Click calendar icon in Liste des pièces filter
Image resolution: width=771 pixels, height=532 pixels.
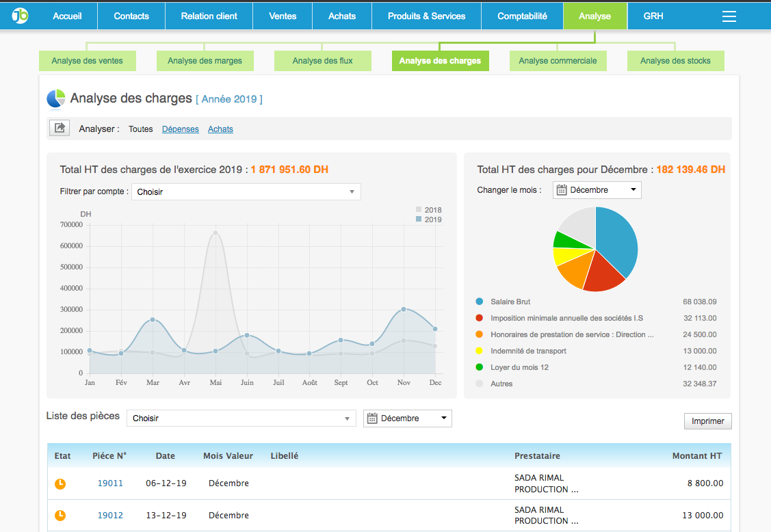[x=373, y=418]
